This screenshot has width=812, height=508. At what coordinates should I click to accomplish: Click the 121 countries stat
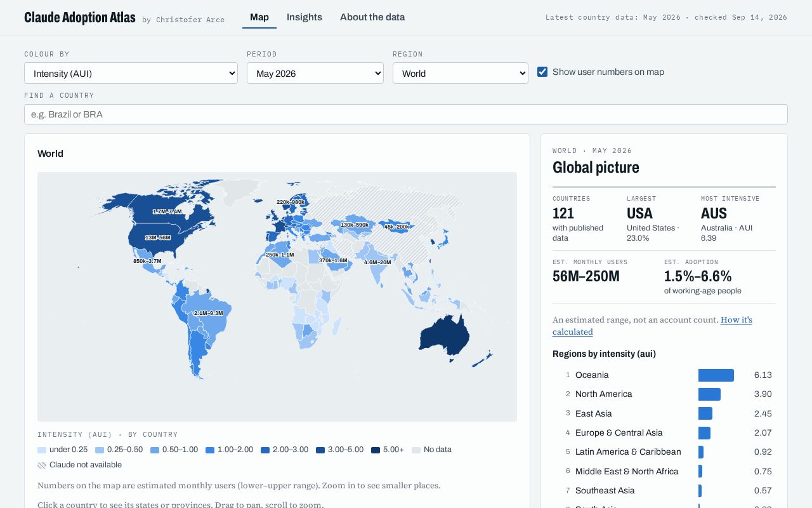coord(563,213)
